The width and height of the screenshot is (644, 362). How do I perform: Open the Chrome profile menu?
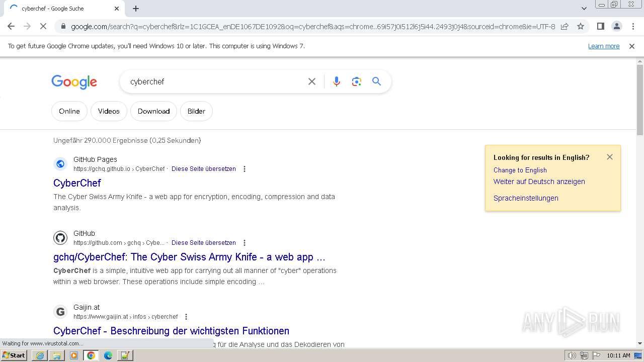coord(616,26)
